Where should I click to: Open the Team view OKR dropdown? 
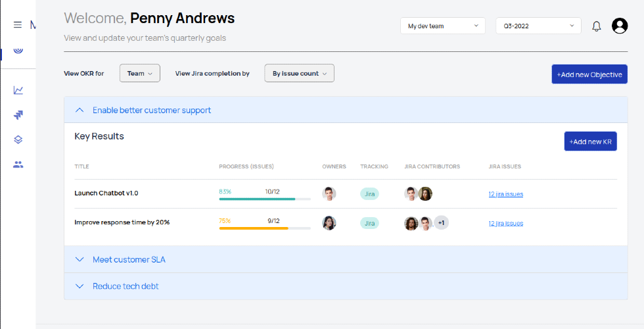point(139,73)
